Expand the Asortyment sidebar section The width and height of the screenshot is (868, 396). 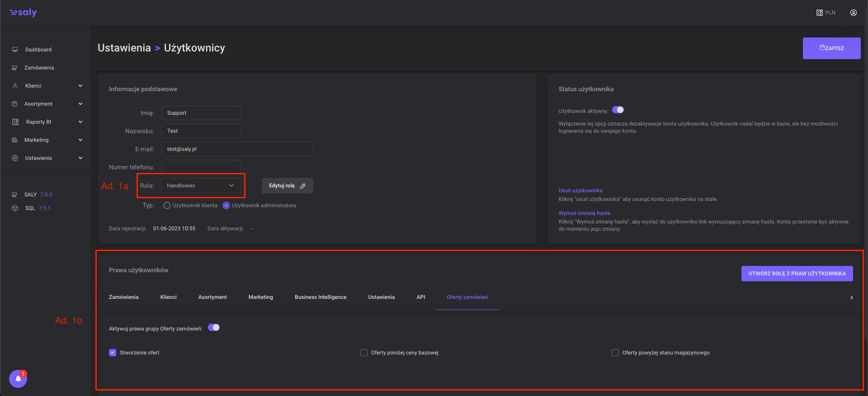click(80, 104)
